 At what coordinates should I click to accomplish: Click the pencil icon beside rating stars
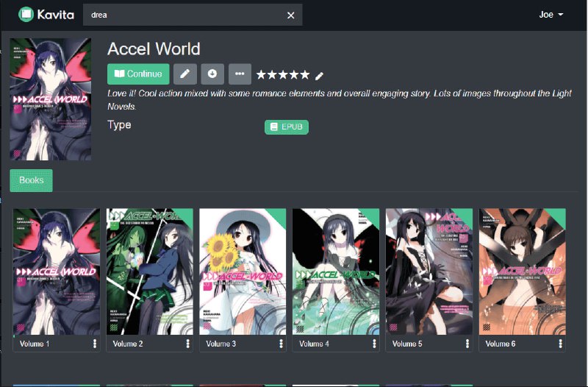(x=319, y=75)
